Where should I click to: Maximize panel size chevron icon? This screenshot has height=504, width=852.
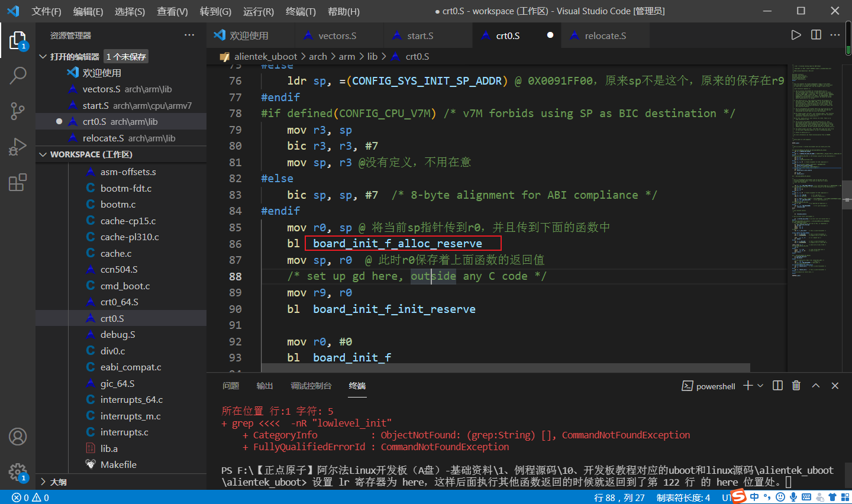pyautogui.click(x=816, y=386)
